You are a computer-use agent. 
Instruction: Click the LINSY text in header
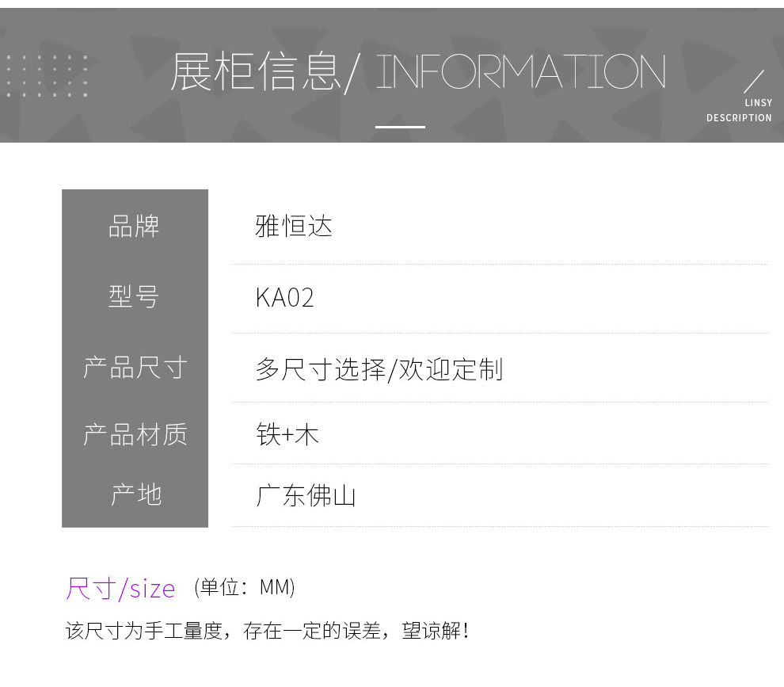(x=758, y=103)
